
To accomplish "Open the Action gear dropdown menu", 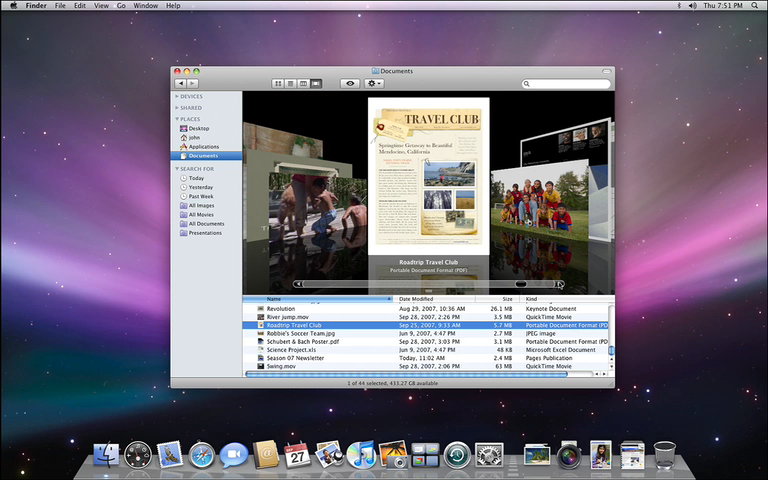I will [x=374, y=84].
